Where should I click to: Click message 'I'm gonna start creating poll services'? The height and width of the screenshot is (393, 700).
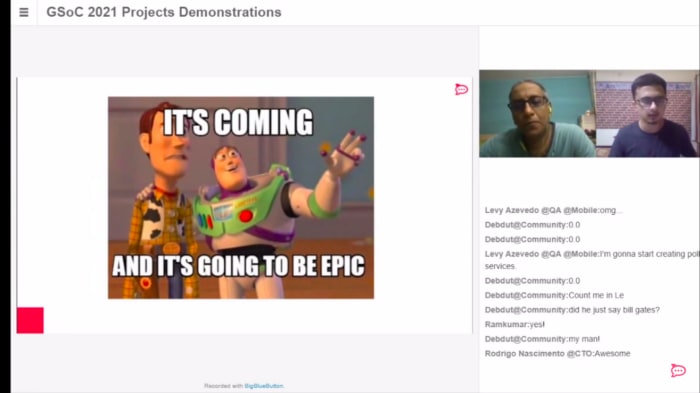[592, 260]
